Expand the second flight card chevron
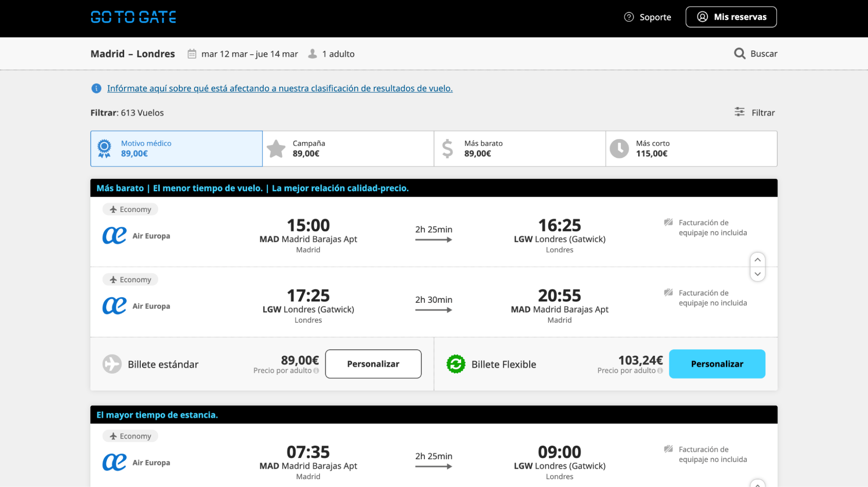The height and width of the screenshot is (487, 868). [x=757, y=484]
